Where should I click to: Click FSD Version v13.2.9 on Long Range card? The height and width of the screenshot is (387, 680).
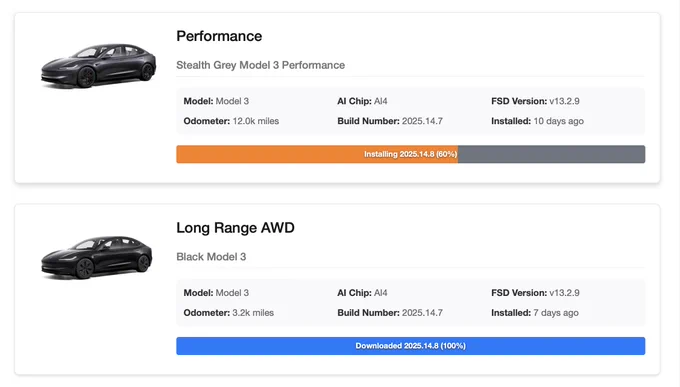click(535, 293)
